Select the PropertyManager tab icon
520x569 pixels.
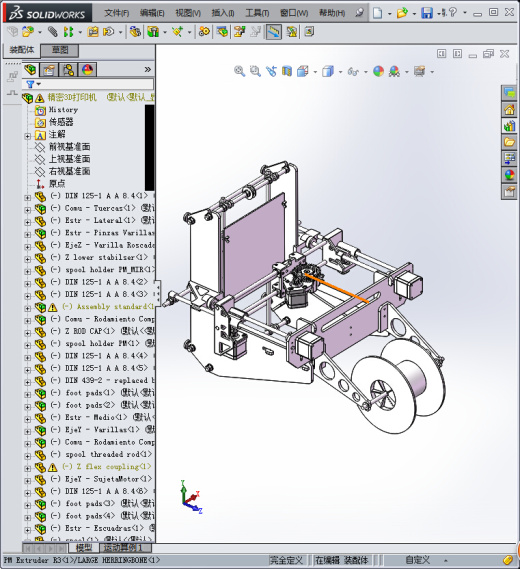tap(49, 69)
